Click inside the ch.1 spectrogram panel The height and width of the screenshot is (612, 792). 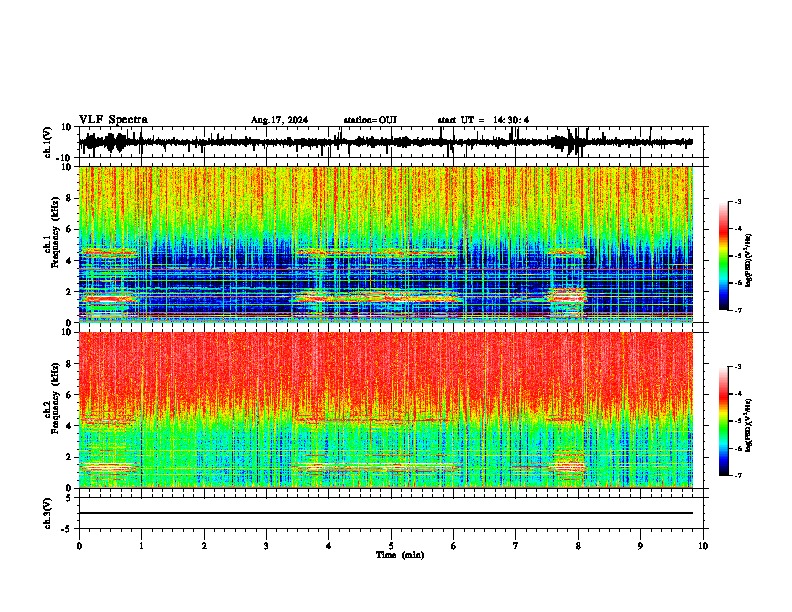(x=385, y=244)
